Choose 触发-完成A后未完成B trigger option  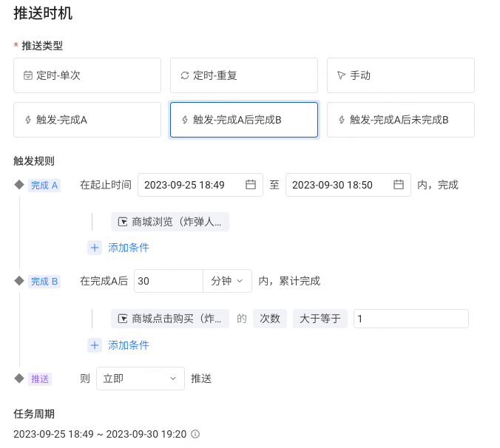point(401,120)
